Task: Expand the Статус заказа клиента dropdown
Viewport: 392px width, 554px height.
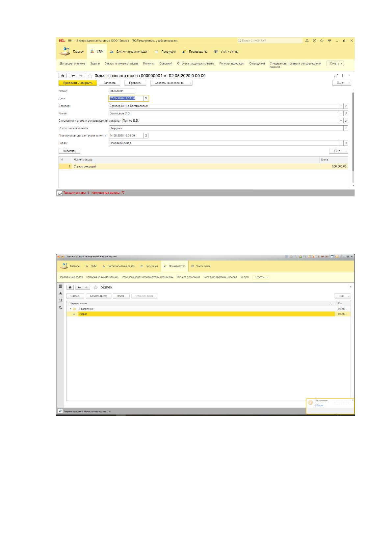Action: tap(346, 128)
